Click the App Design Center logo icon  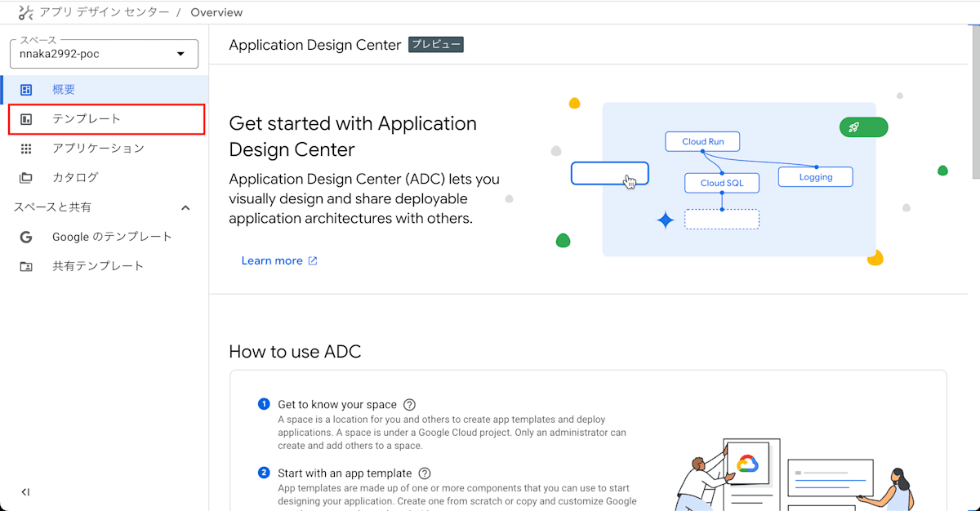click(25, 12)
